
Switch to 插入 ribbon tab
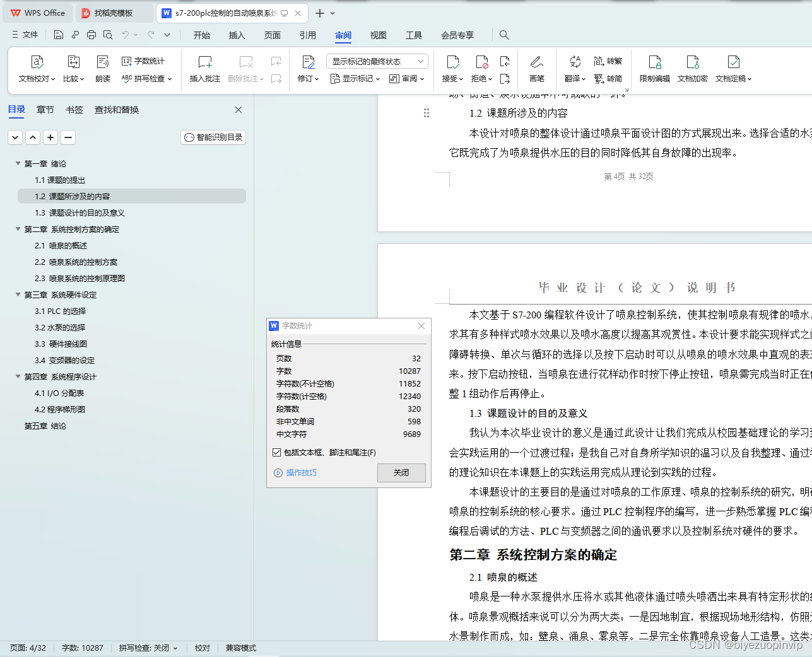pyautogui.click(x=237, y=35)
